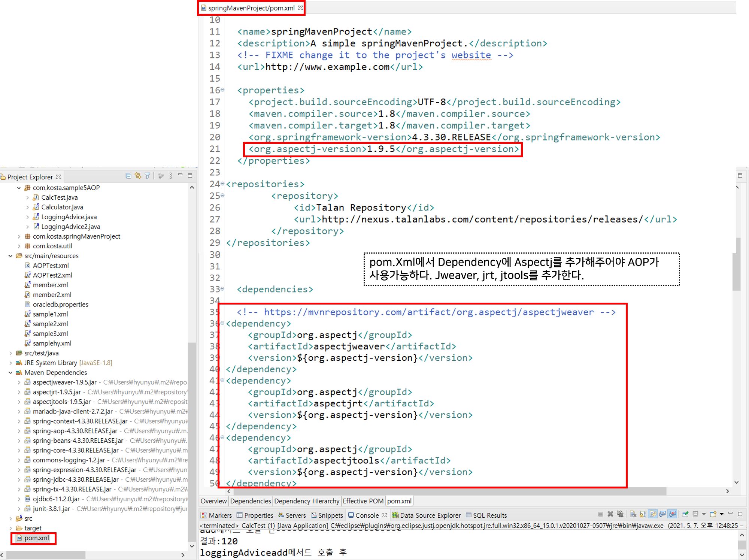Click Remove All Terminated Launches icon
Viewport: 749px width, 560px height.
620,514
